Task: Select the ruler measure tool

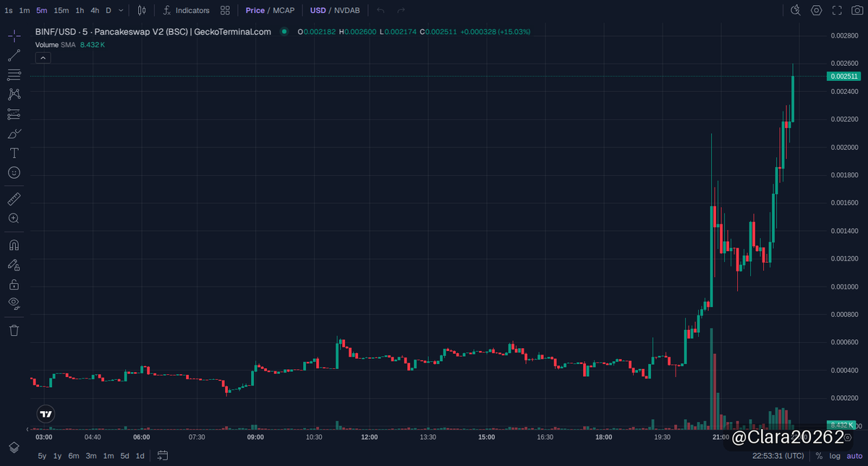Action: click(14, 198)
